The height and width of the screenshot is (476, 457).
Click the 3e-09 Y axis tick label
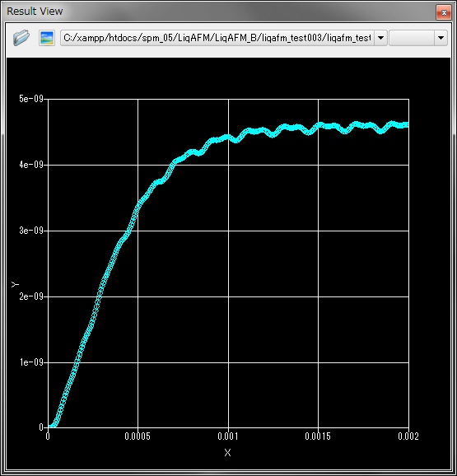pos(31,231)
